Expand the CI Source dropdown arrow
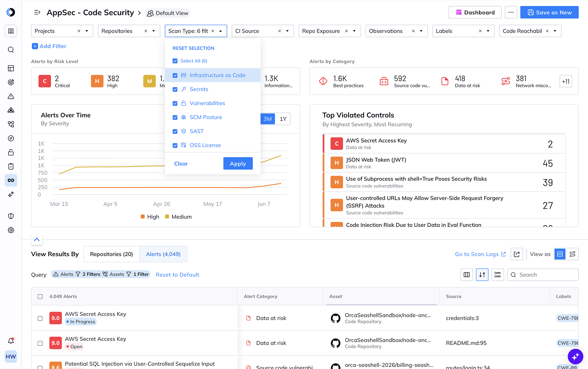 coord(287,31)
